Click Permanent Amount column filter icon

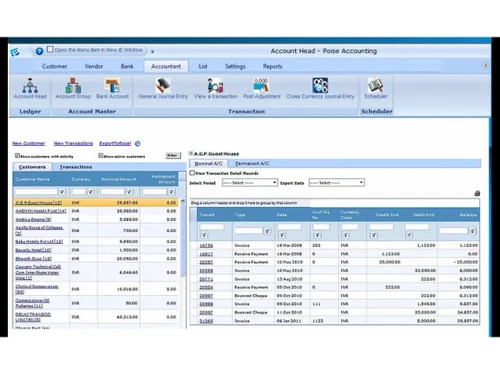[x=171, y=192]
